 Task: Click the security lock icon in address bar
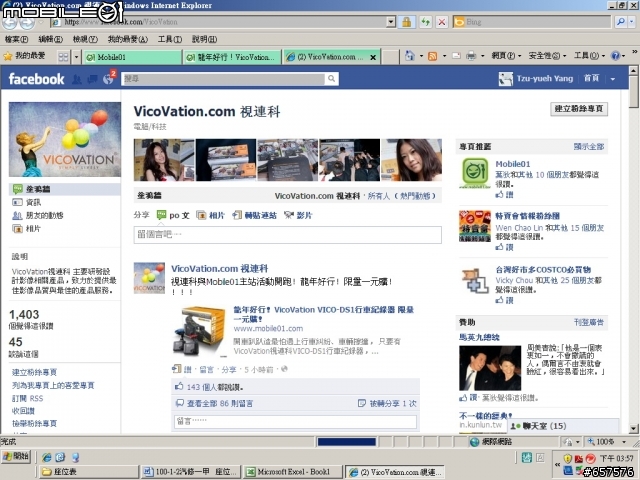coord(407,22)
